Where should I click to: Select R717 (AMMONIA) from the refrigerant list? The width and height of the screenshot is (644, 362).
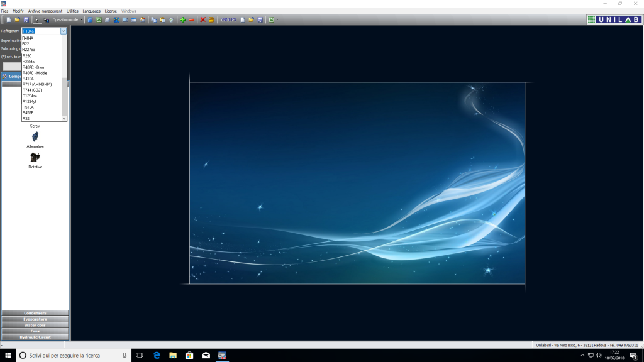tap(36, 83)
